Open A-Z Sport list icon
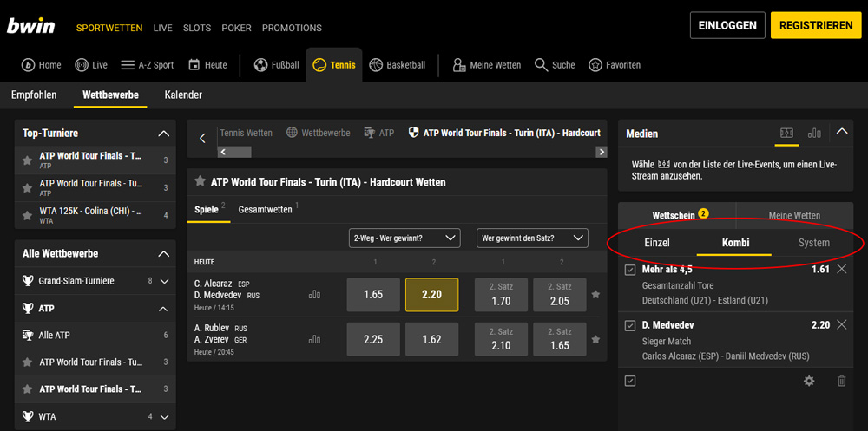Screen dimensions: 868x431 tap(128, 65)
